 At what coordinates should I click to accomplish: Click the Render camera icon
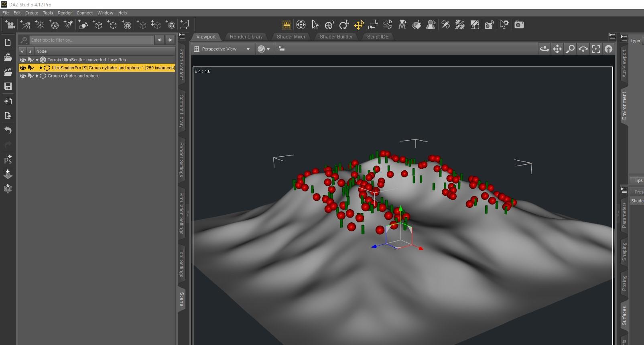(x=519, y=25)
